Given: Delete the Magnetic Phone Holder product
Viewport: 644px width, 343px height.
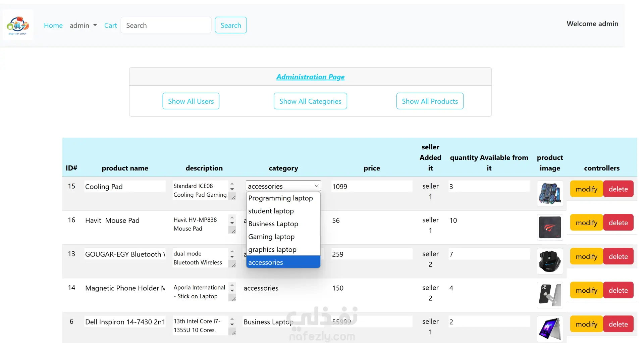Looking at the screenshot, I should point(618,290).
